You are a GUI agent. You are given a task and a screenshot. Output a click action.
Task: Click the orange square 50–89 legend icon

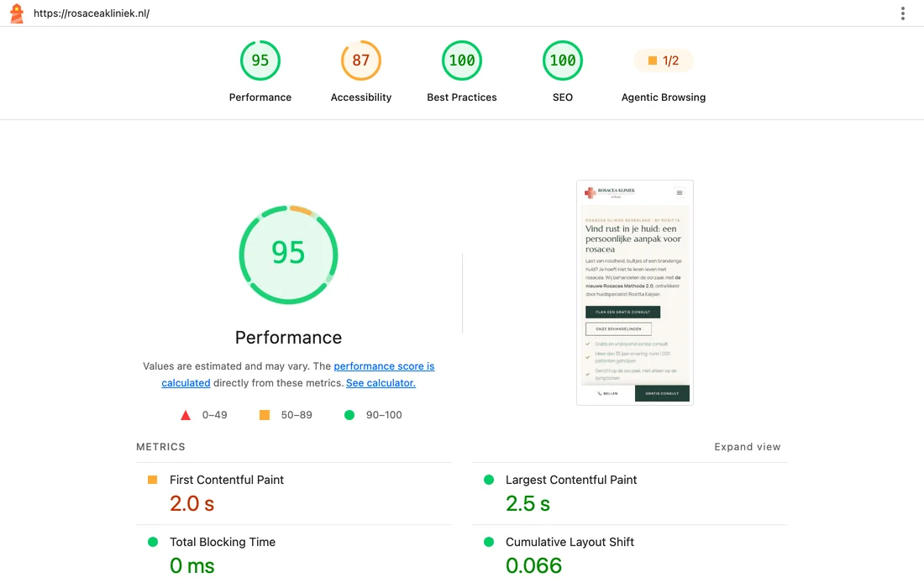pos(265,415)
